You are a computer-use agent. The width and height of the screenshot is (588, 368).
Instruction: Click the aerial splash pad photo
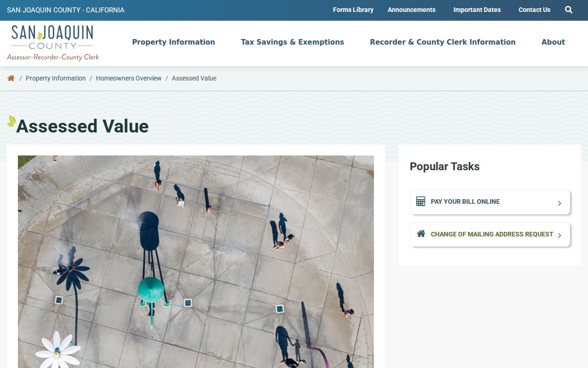[196, 262]
